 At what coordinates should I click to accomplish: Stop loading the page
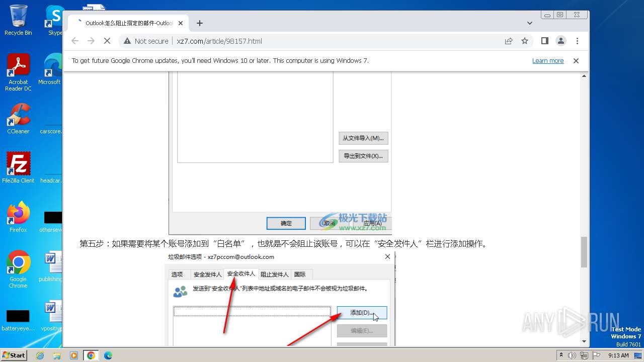107,41
